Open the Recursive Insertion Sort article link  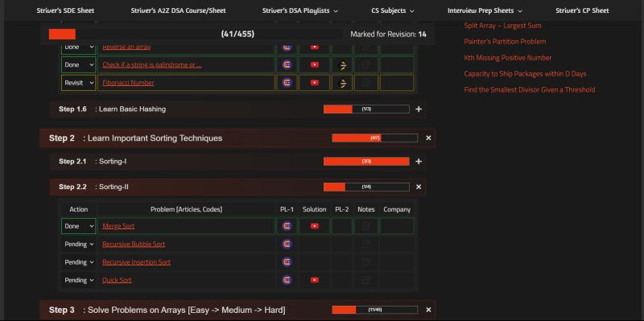(136, 262)
